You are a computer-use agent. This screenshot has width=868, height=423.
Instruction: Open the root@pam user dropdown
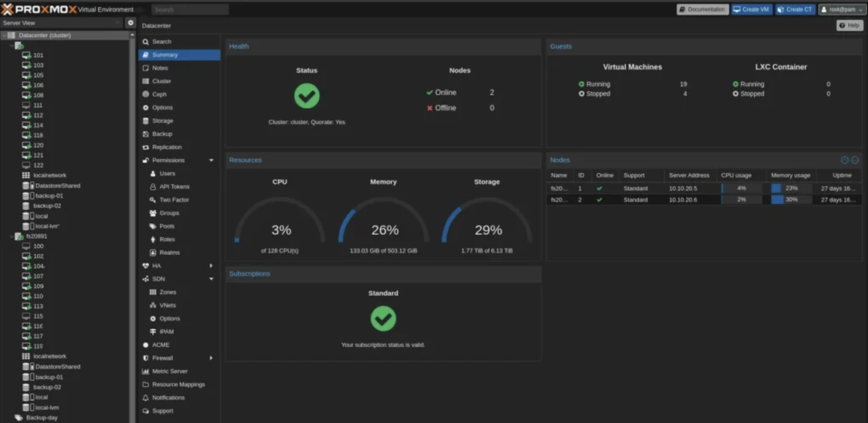842,9
